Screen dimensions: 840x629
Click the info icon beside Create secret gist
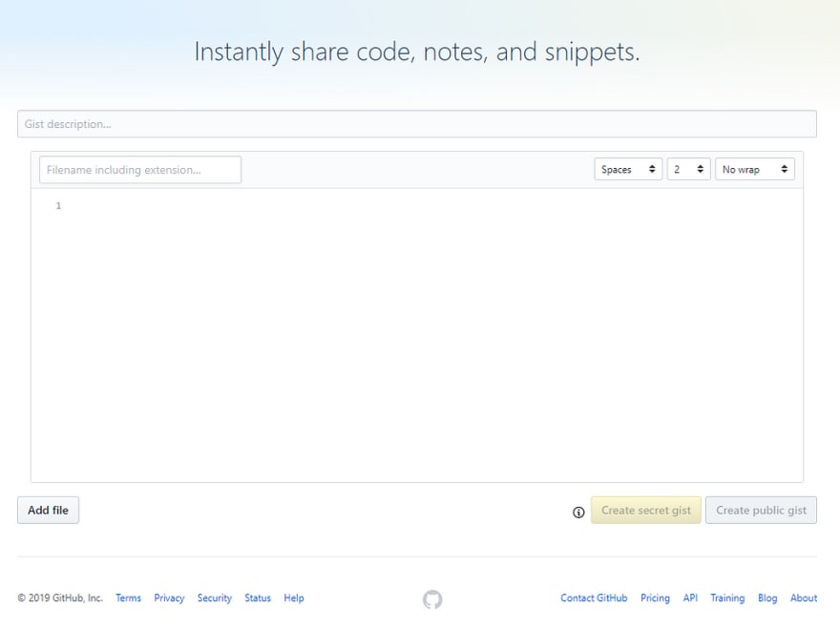(578, 513)
